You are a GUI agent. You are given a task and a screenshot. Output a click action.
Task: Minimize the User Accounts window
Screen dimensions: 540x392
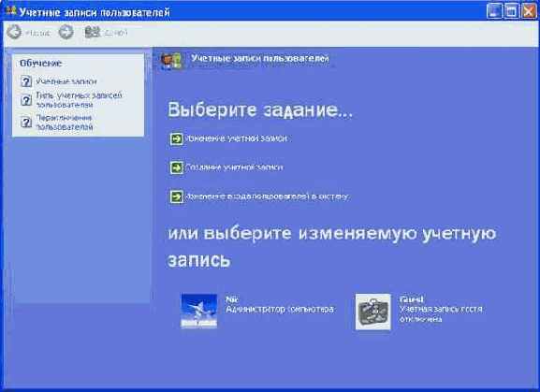coord(494,11)
